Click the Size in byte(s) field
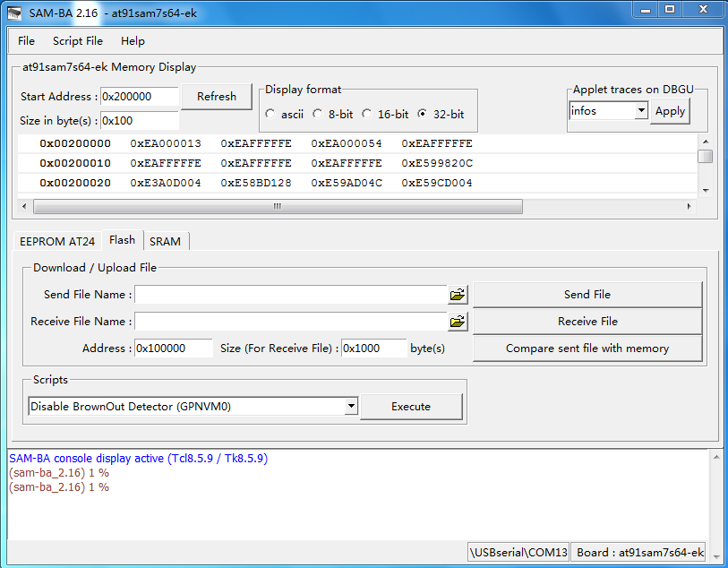The width and height of the screenshot is (728, 568). (140, 121)
